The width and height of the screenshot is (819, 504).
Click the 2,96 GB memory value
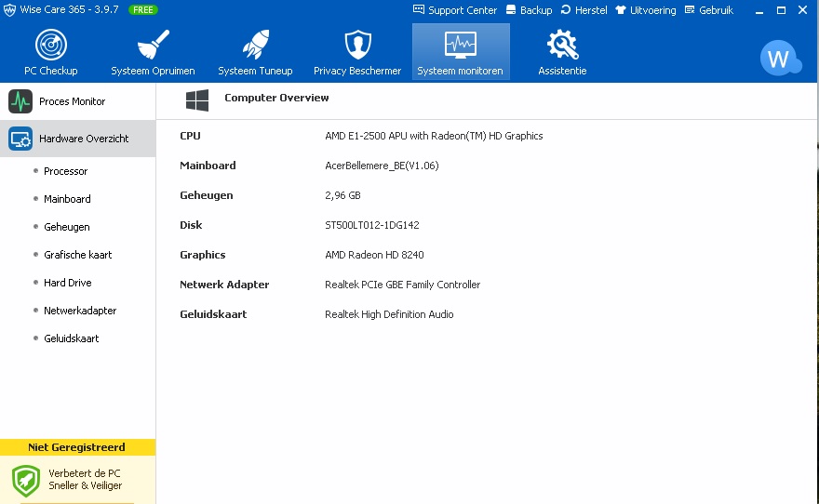[342, 195]
